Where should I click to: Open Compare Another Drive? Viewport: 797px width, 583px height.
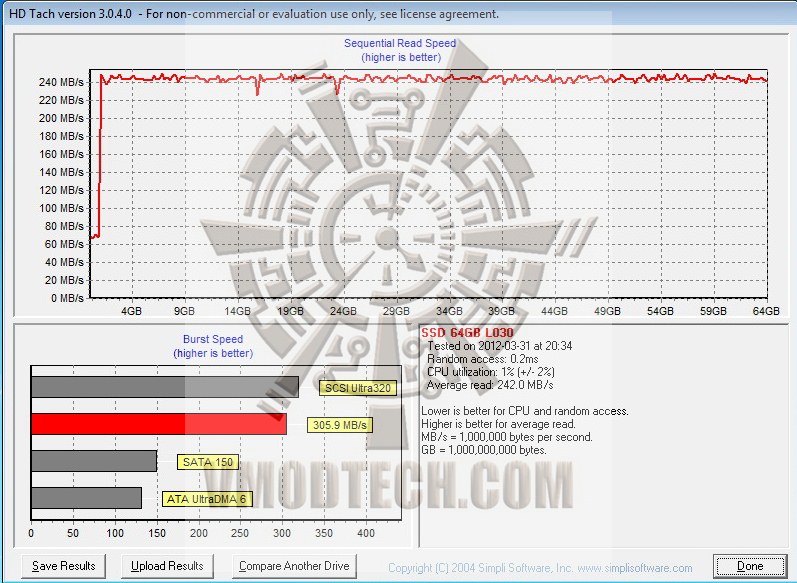click(294, 566)
